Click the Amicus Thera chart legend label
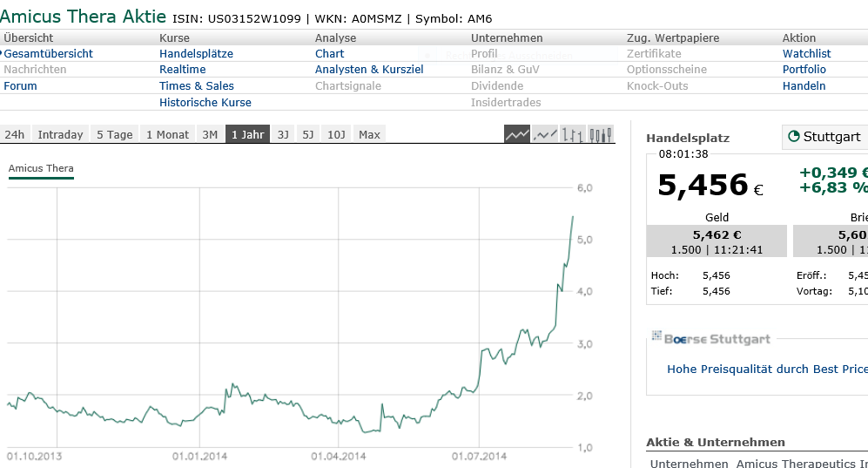 coord(41,168)
